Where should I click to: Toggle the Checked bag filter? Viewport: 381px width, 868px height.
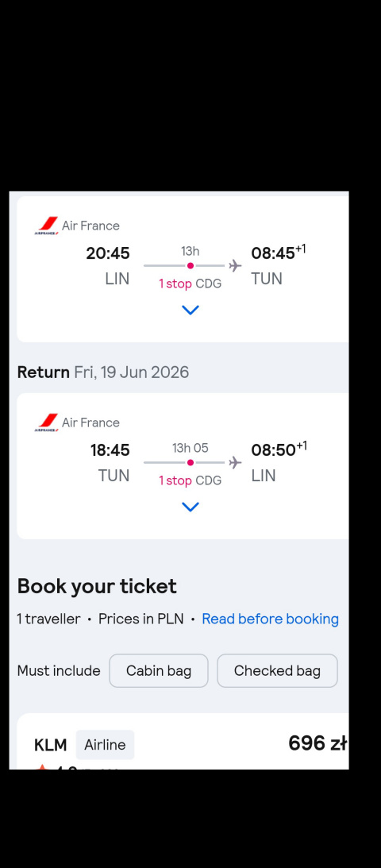tap(277, 670)
